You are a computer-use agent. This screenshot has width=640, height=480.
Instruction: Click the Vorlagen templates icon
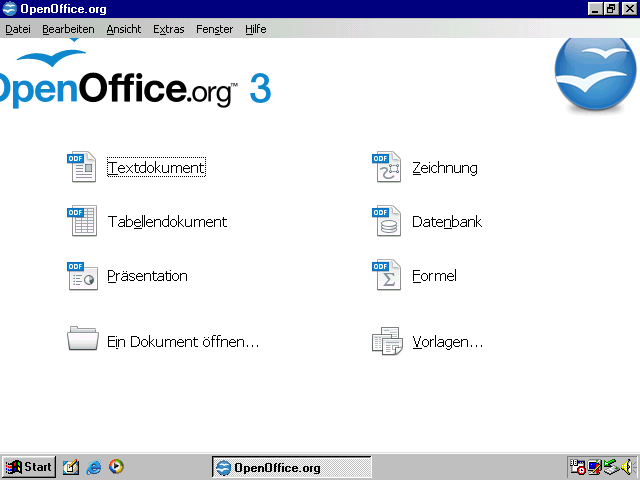(x=387, y=341)
